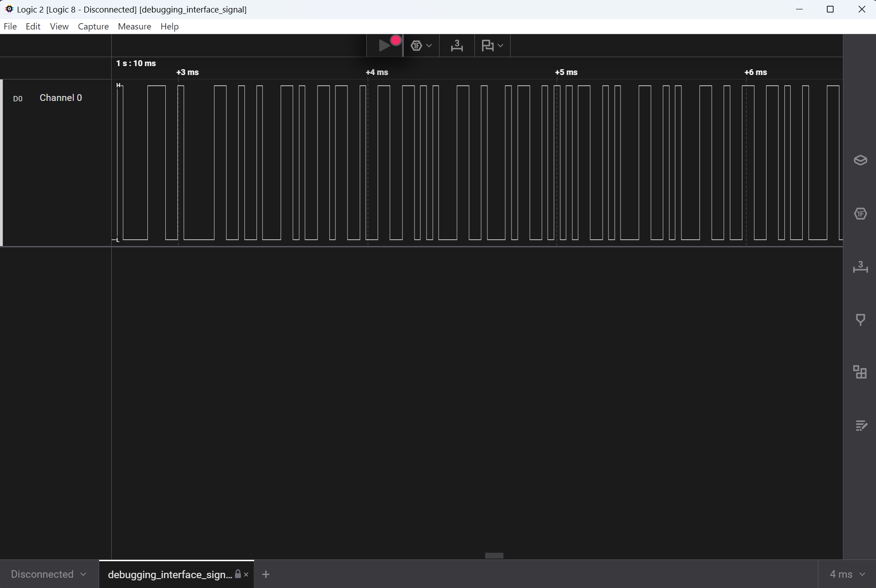Open the Device Settings sidebar panel
This screenshot has height=588, width=876.
860,160
